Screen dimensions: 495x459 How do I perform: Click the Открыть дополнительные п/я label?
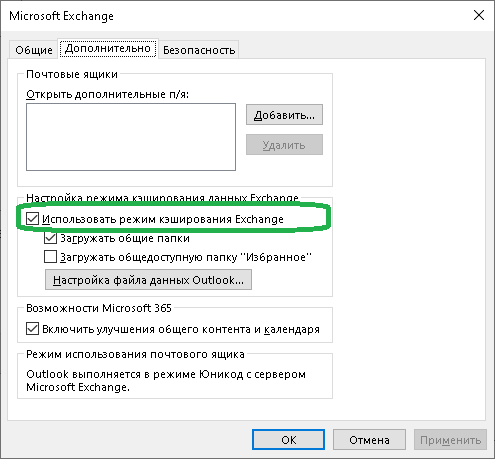click(107, 94)
